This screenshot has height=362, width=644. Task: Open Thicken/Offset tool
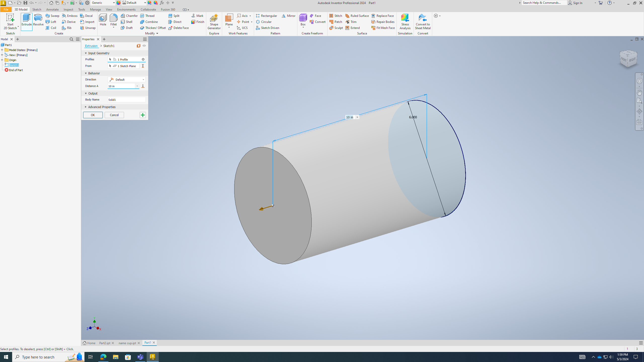pos(153,28)
